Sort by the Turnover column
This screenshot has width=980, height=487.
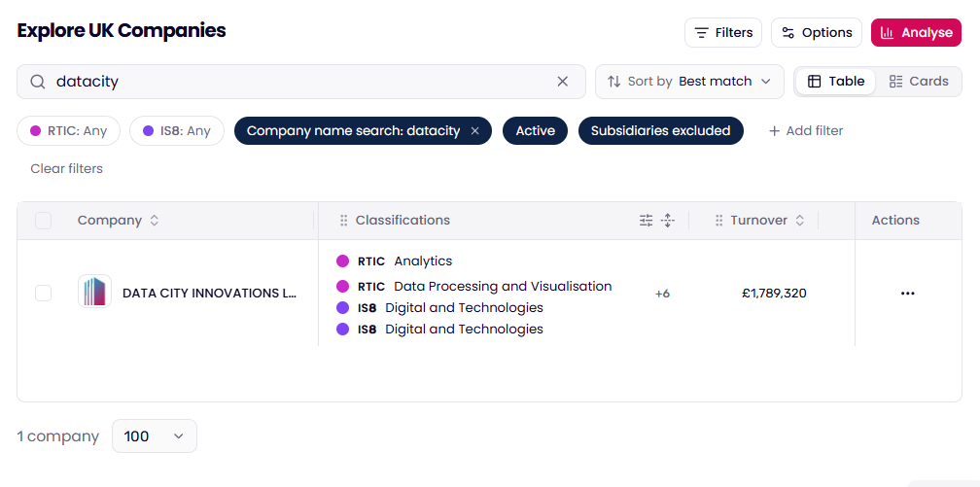[x=799, y=220]
